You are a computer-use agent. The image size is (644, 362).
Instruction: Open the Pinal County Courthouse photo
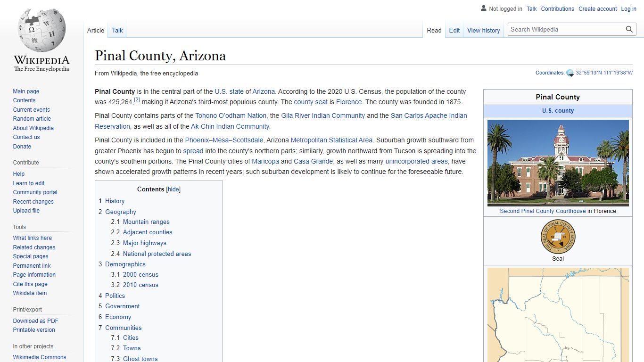click(558, 163)
